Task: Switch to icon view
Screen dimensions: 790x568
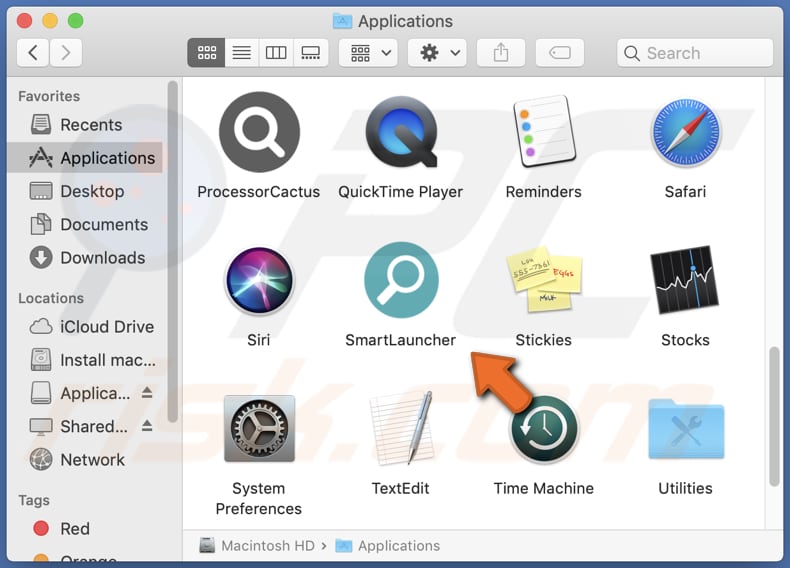Action: [x=206, y=52]
